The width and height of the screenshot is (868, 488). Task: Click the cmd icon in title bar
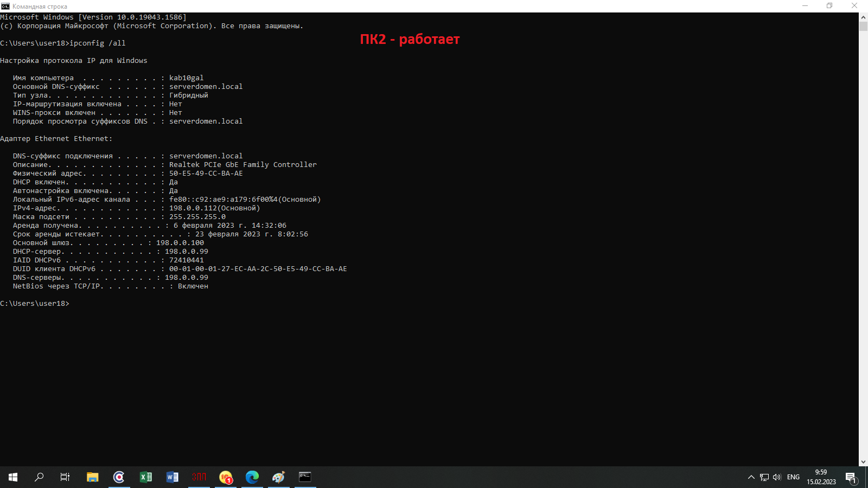(5, 6)
